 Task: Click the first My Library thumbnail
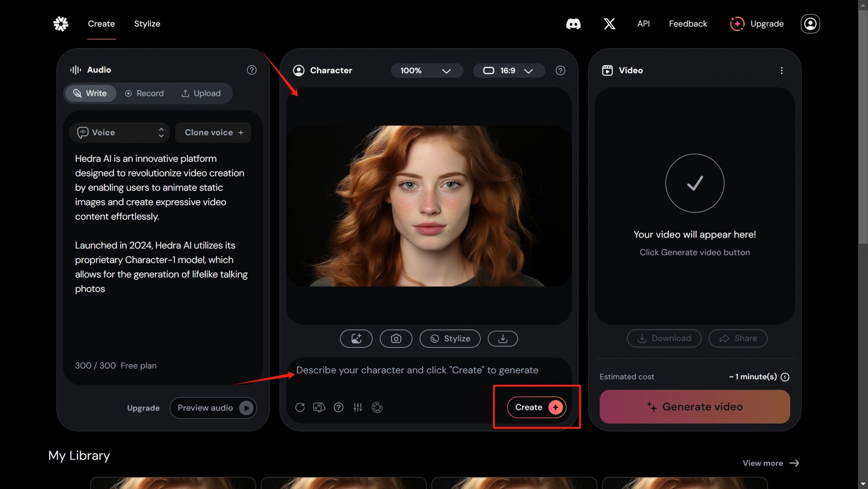[173, 482]
